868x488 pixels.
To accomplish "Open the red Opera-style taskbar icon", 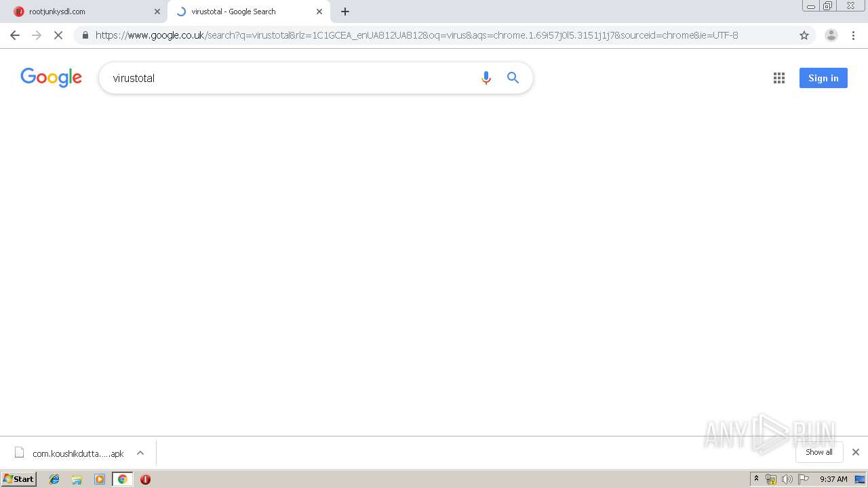I will (145, 479).
